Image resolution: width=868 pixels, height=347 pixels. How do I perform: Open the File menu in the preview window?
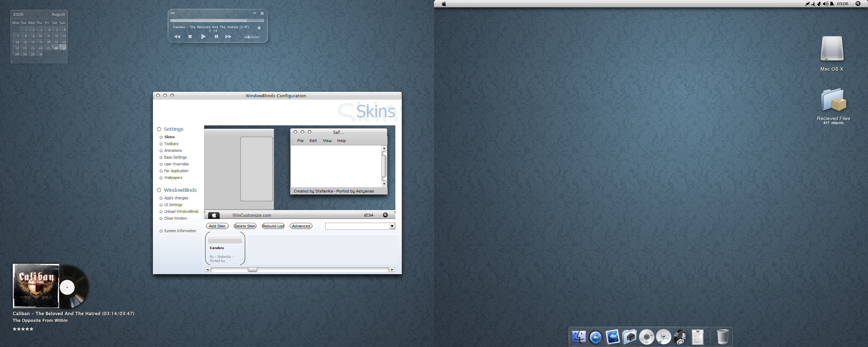(x=300, y=141)
